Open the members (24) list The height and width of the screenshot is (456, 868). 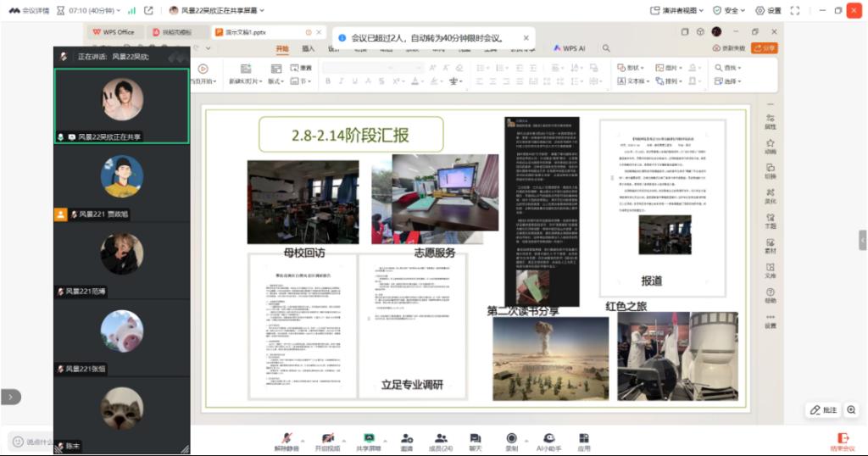click(x=440, y=438)
